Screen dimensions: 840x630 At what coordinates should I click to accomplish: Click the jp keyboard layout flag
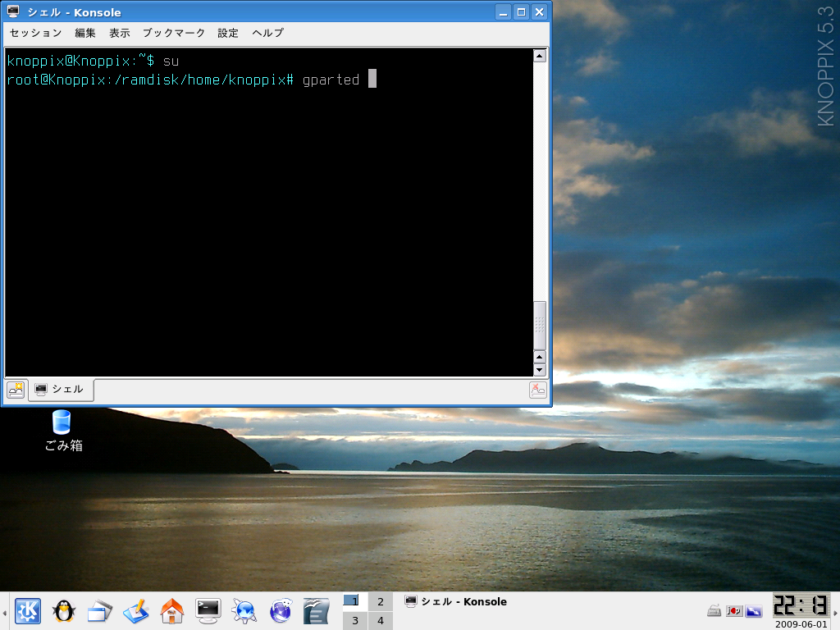[x=733, y=610]
